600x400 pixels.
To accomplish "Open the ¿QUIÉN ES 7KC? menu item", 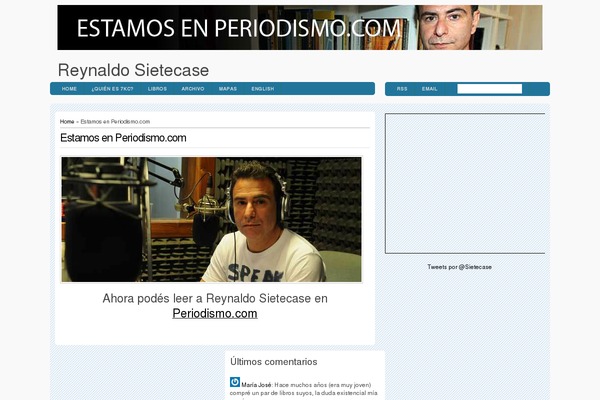I will [x=112, y=89].
